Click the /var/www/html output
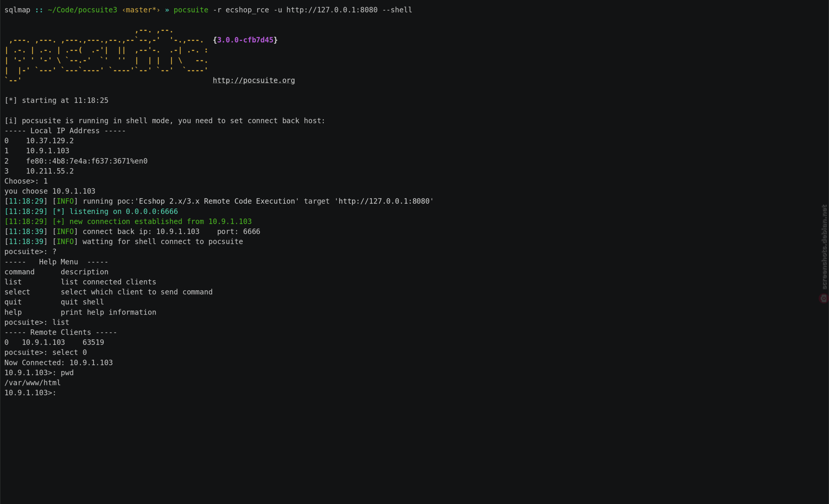The width and height of the screenshot is (829, 504). tap(32, 383)
